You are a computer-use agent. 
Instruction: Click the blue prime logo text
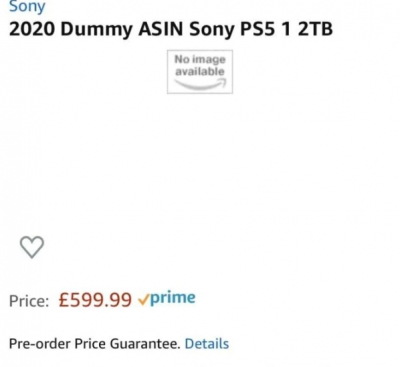[x=173, y=298]
